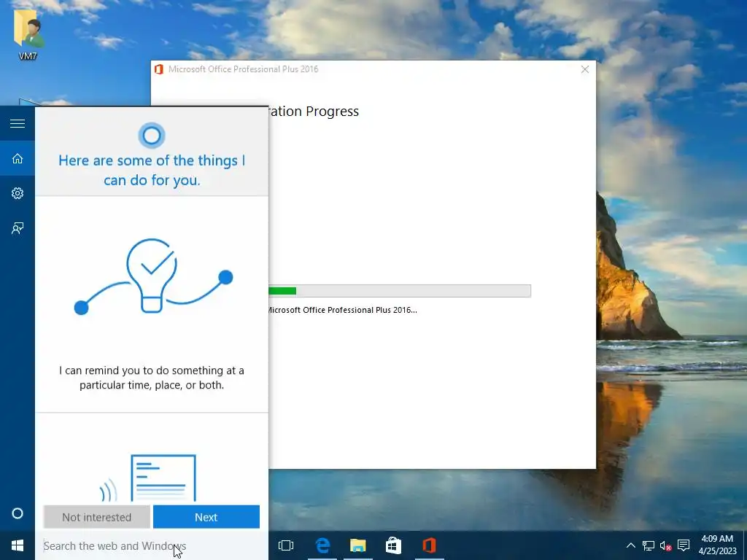747x560 pixels.
Task: Launch Microsoft Edge from taskbar
Action: tap(322, 545)
